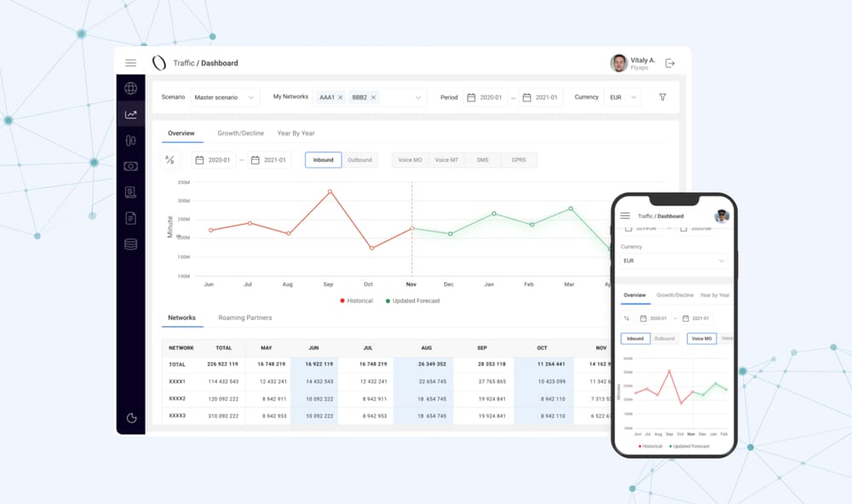Open the 2020-01 start period date picker
The image size is (852, 504).
483,97
